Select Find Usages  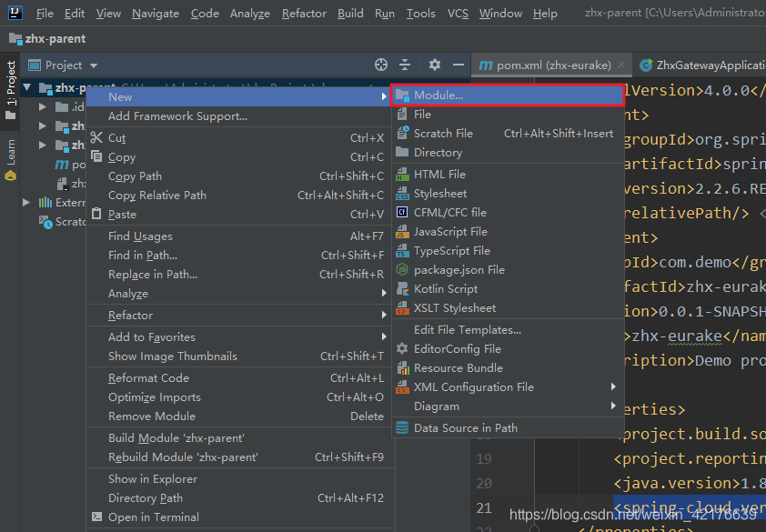[239, 236]
